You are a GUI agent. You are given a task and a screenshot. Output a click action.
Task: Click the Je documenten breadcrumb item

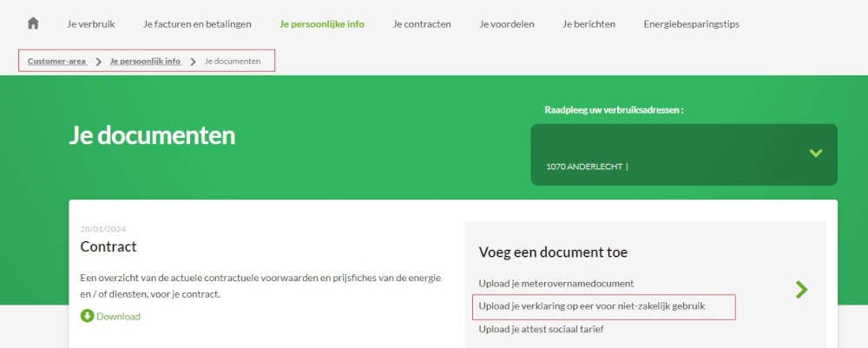(x=232, y=61)
